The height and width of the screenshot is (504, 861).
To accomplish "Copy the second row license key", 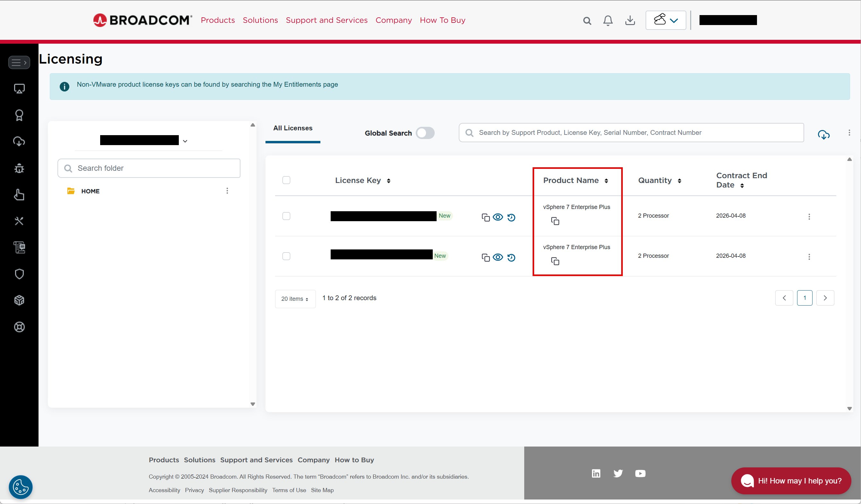I will point(485,257).
